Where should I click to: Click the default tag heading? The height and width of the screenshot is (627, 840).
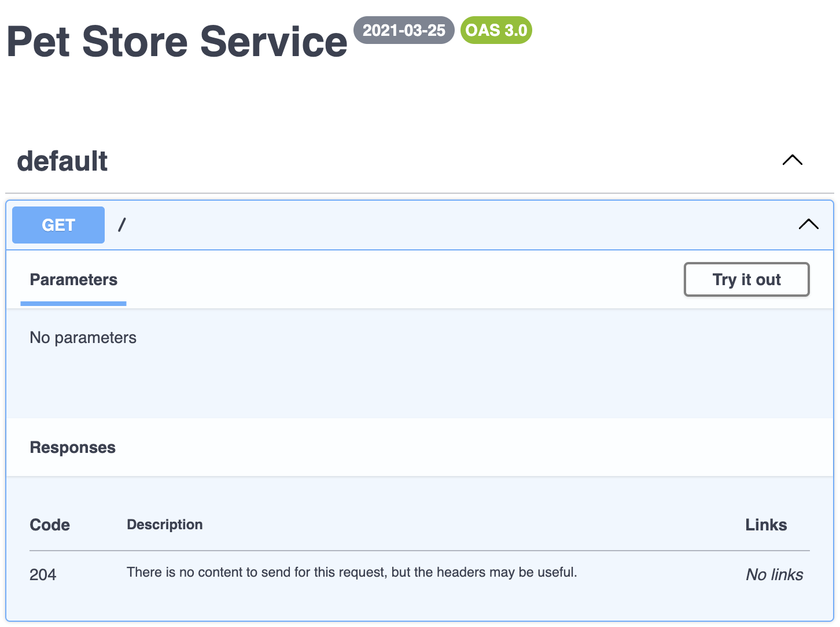click(x=62, y=161)
